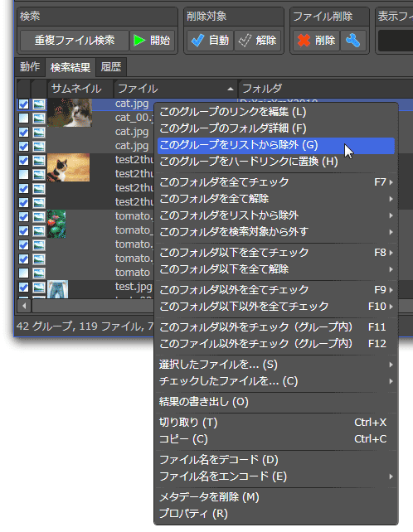The width and height of the screenshot is (413, 532).
Task: Toggle the first test2thu row checkbox
Action: [23, 160]
